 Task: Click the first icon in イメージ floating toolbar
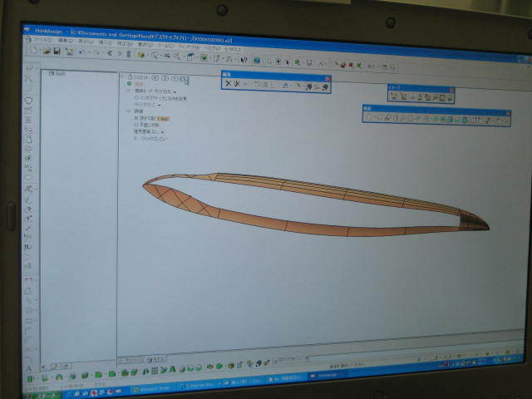(393, 96)
